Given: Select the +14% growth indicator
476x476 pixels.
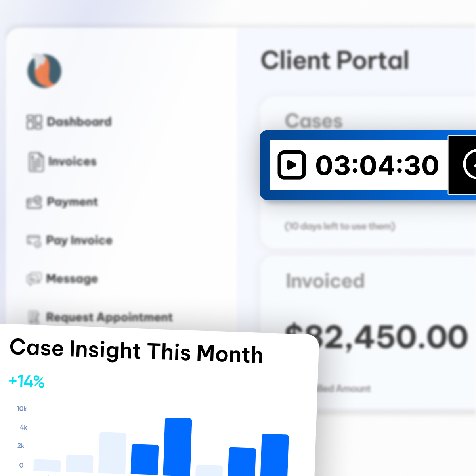Looking at the screenshot, I should pos(26,382).
